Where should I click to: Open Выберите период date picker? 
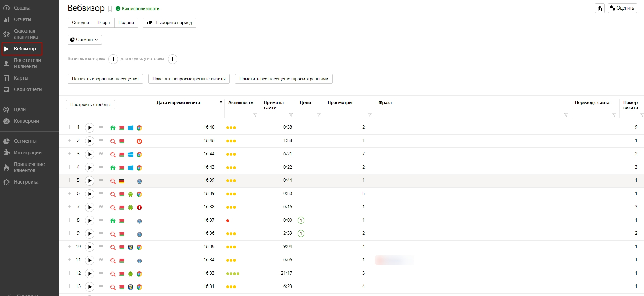(170, 23)
